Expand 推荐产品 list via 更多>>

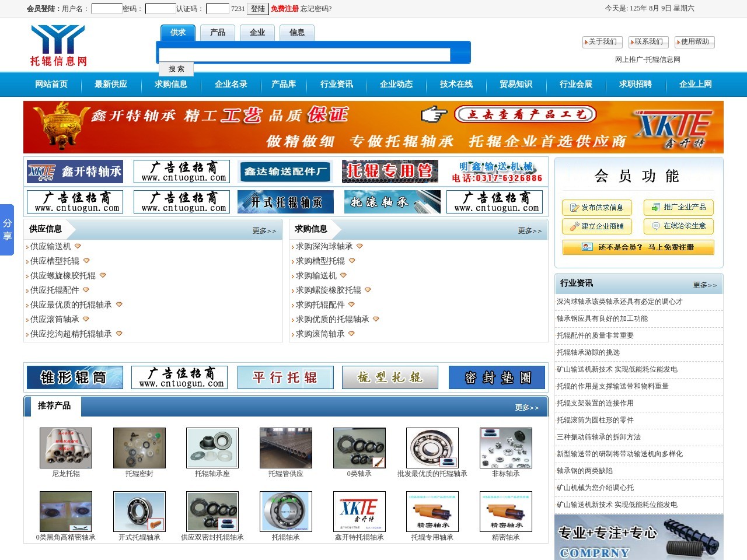pos(528,407)
